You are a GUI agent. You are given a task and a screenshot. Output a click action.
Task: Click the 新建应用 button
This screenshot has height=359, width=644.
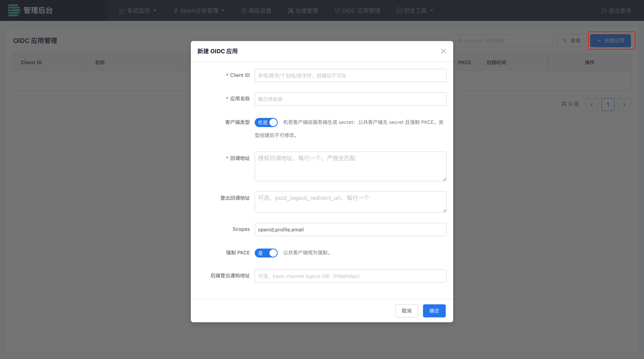click(610, 40)
